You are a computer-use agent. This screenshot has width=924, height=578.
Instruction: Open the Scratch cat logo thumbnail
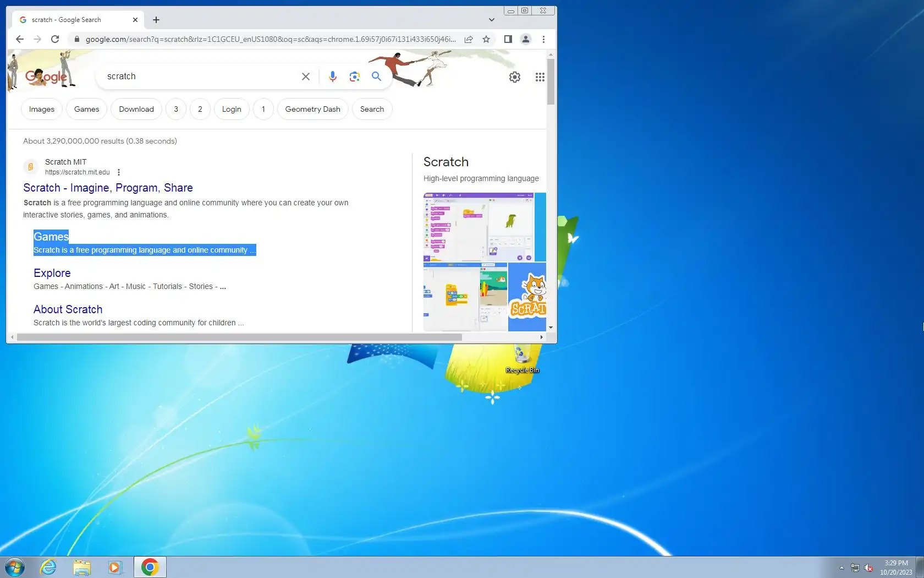coord(527,297)
